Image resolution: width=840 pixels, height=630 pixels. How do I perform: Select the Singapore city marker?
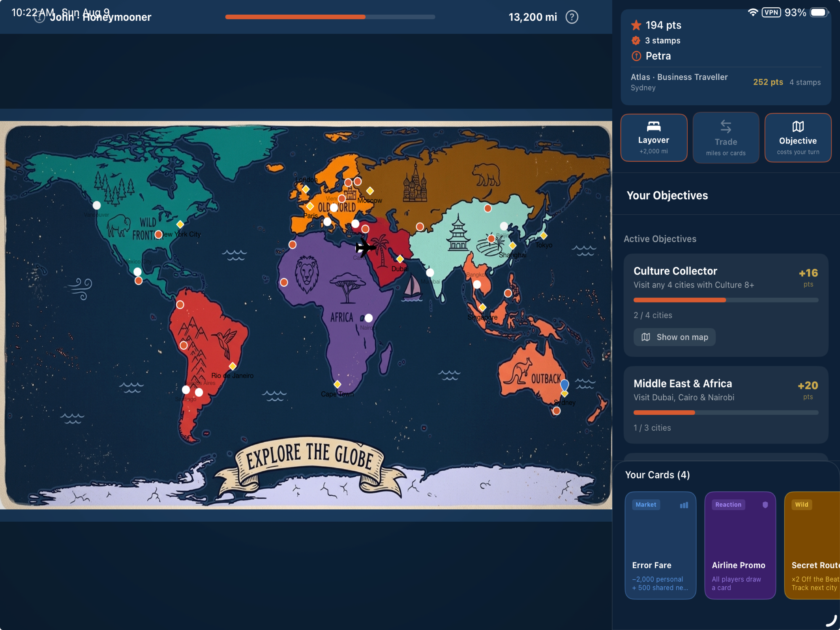tap(482, 307)
